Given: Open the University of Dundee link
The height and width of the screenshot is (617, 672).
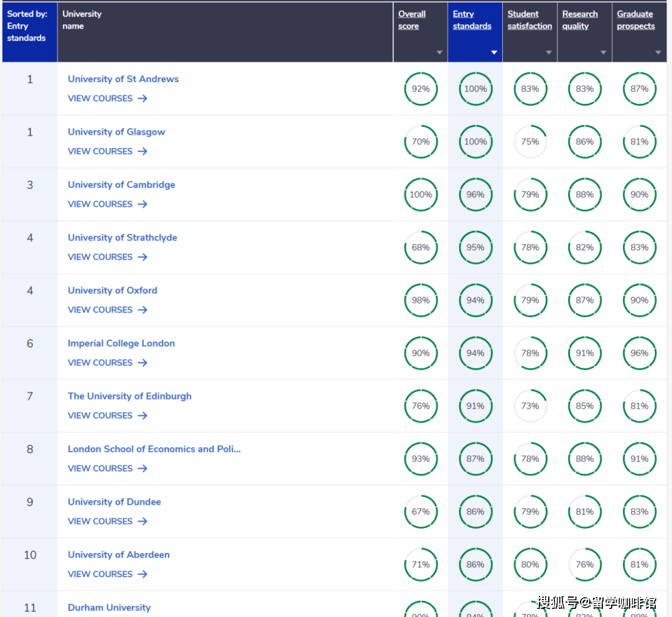Looking at the screenshot, I should (114, 502).
